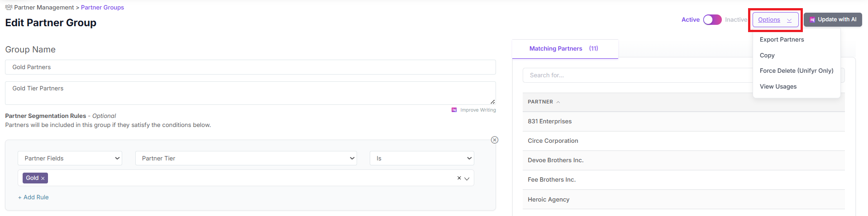Switch to the Matching Partners tab
The width and height of the screenshot is (868, 216).
coord(564,49)
